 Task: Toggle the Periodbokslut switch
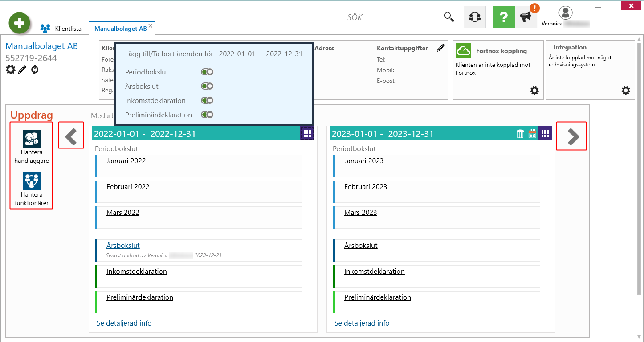tap(207, 72)
